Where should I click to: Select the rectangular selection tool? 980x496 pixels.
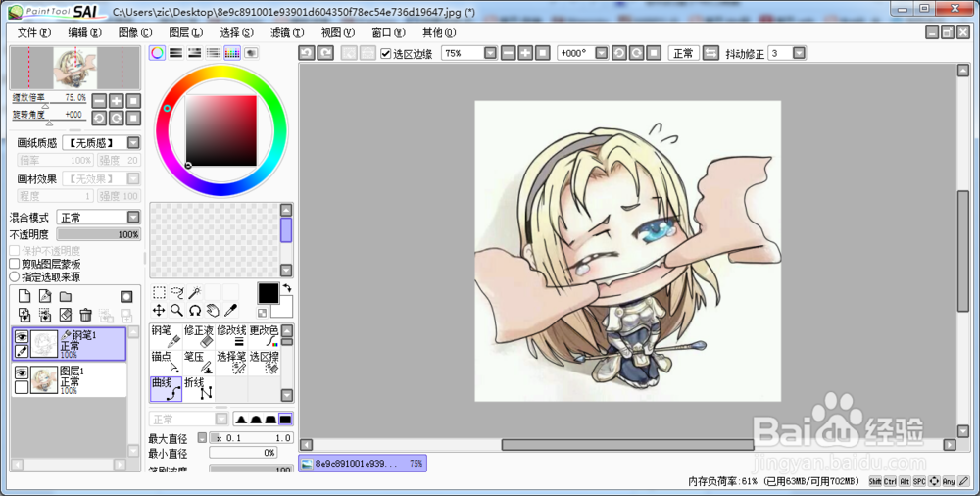(x=159, y=293)
